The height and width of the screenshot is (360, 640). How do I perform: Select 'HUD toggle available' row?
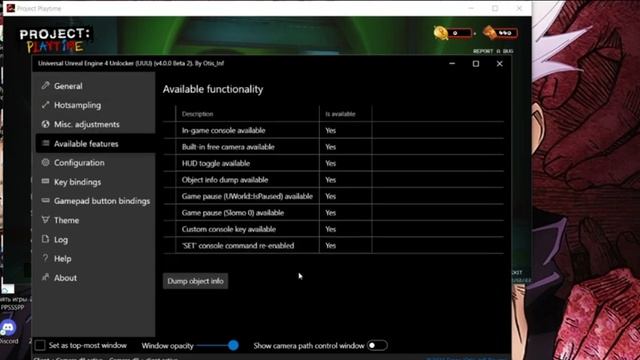(333, 163)
